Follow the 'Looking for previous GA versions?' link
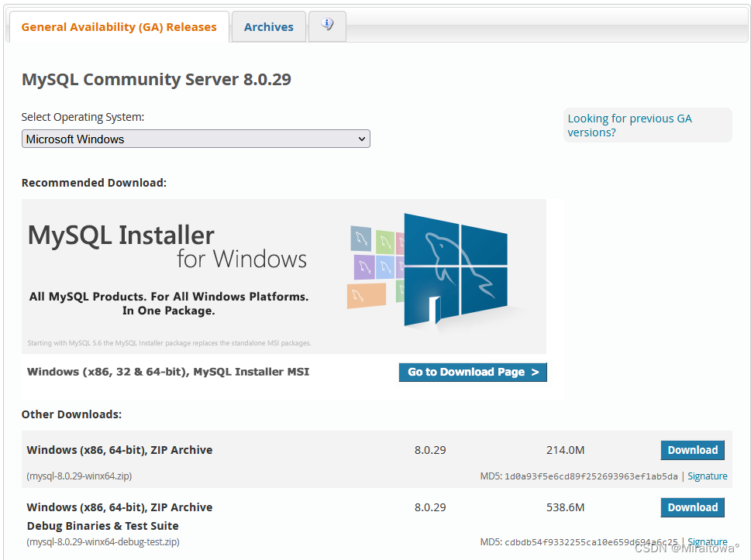This screenshot has width=751, height=560. pos(630,125)
